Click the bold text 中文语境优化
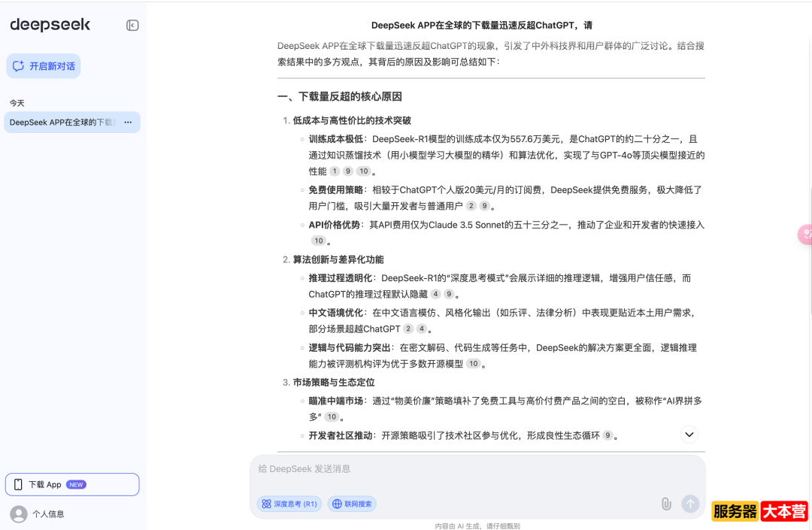The image size is (812, 530). pyautogui.click(x=336, y=313)
